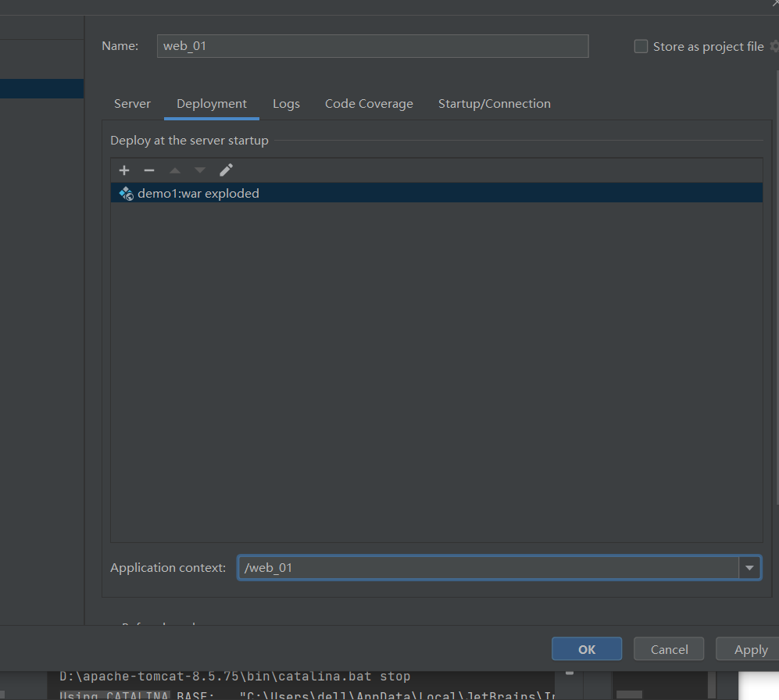This screenshot has width=779, height=700.
Task: Remove selected artifact with minus icon
Action: pyautogui.click(x=149, y=170)
